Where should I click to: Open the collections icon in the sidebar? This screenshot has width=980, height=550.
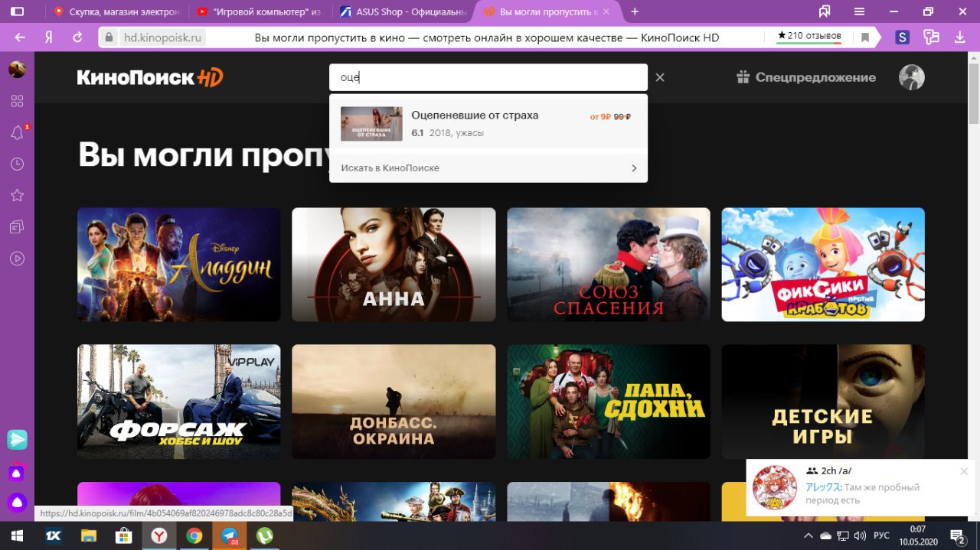17,227
